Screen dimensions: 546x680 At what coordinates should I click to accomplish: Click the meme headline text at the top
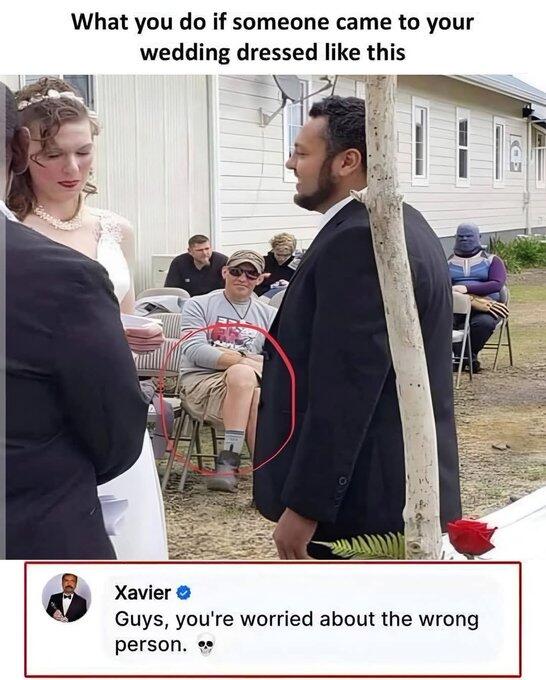[273, 37]
